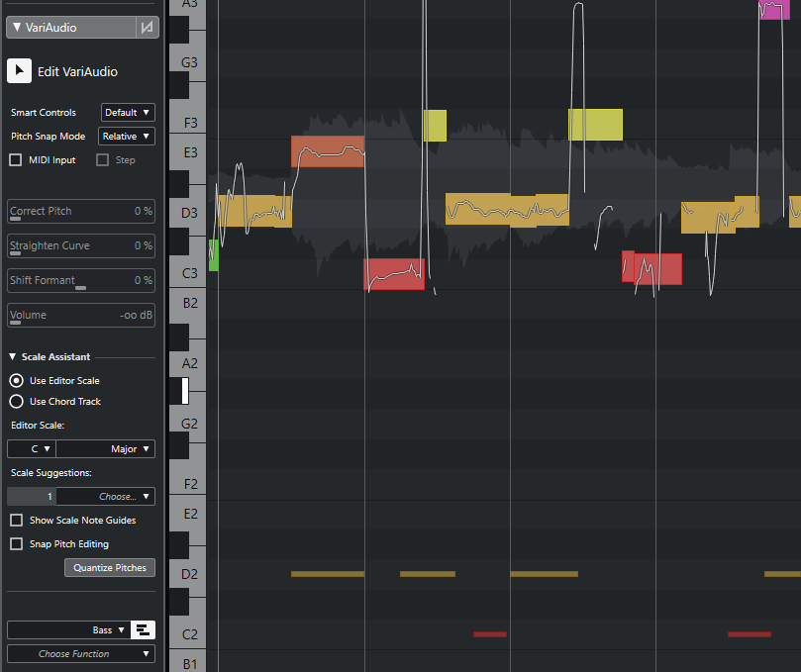Select the first red C2 MIDI reference note
801x672 pixels.
point(490,634)
